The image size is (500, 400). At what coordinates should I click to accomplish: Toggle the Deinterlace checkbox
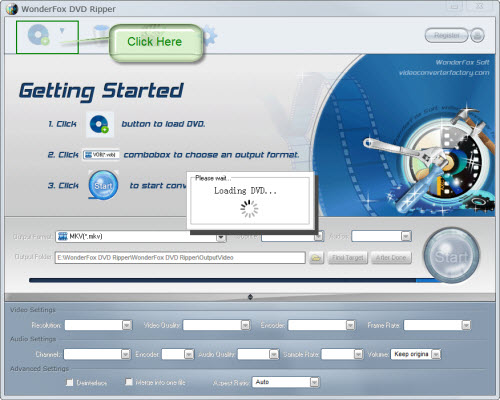70,382
